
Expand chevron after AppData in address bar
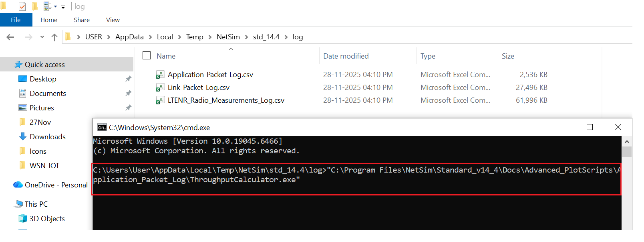pyautogui.click(x=150, y=37)
